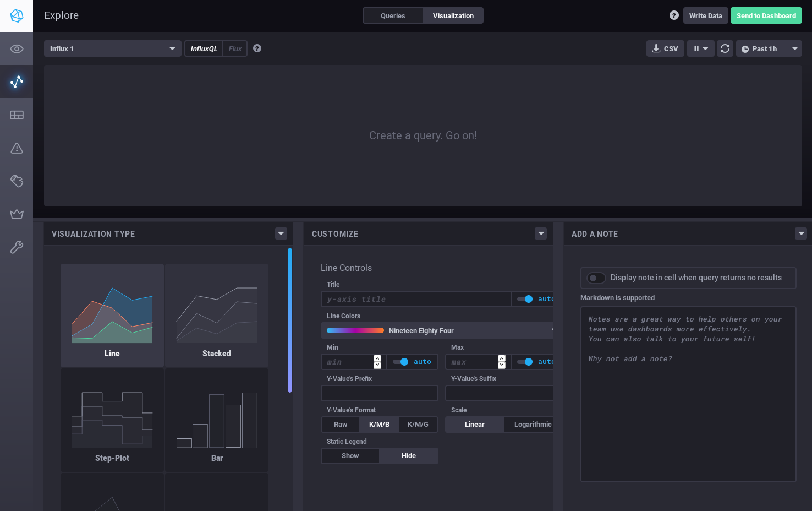Toggle auto for y-axis Title
The image size is (812, 511).
tap(525, 299)
